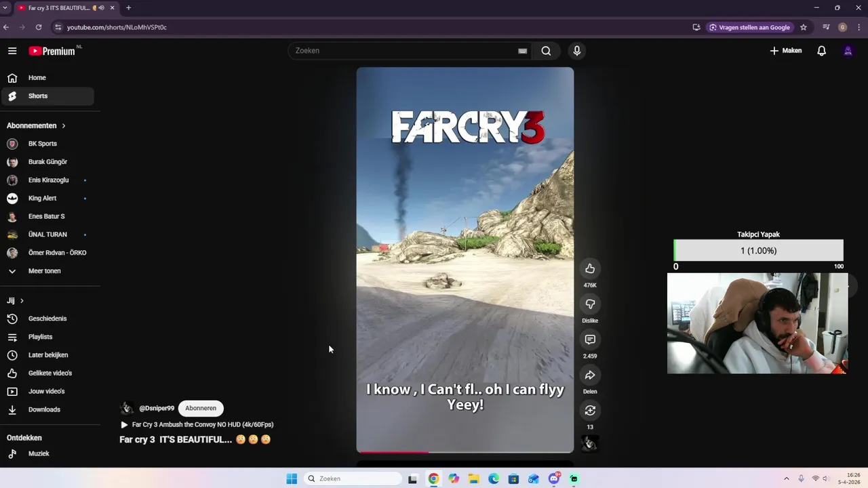Image resolution: width=868 pixels, height=488 pixels.
Task: Open Playlists in the sidebar
Action: pyautogui.click(x=47, y=337)
